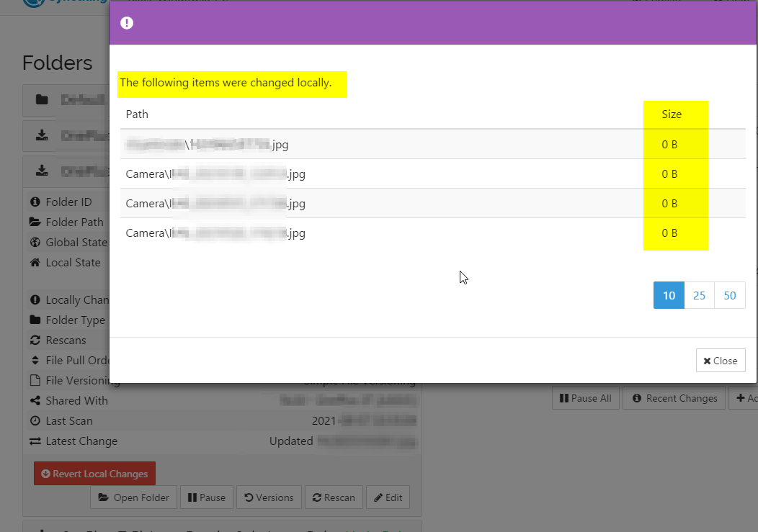Open Recent Changes
The height and width of the screenshot is (532, 758).
pyautogui.click(x=674, y=397)
